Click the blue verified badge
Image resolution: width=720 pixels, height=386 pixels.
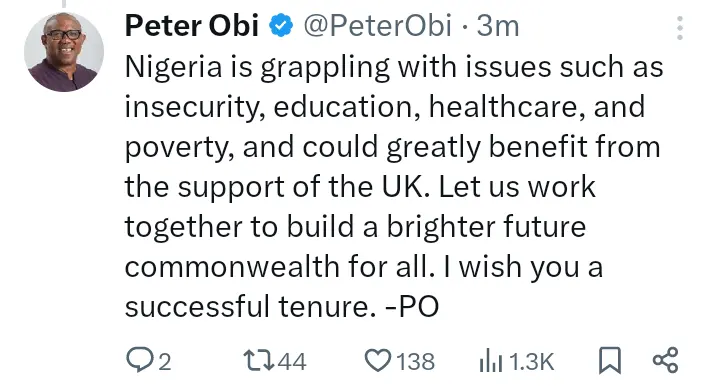[281, 25]
